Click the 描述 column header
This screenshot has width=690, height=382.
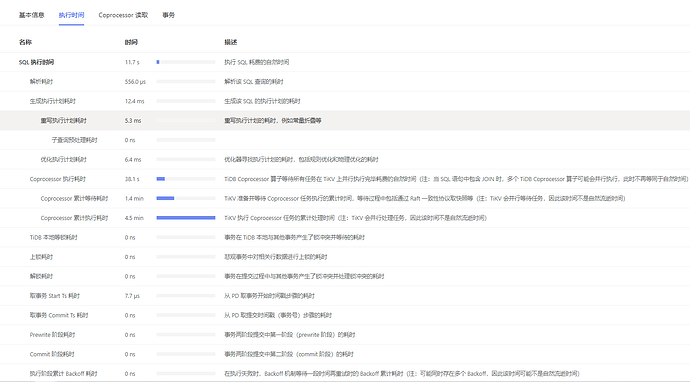click(x=231, y=42)
